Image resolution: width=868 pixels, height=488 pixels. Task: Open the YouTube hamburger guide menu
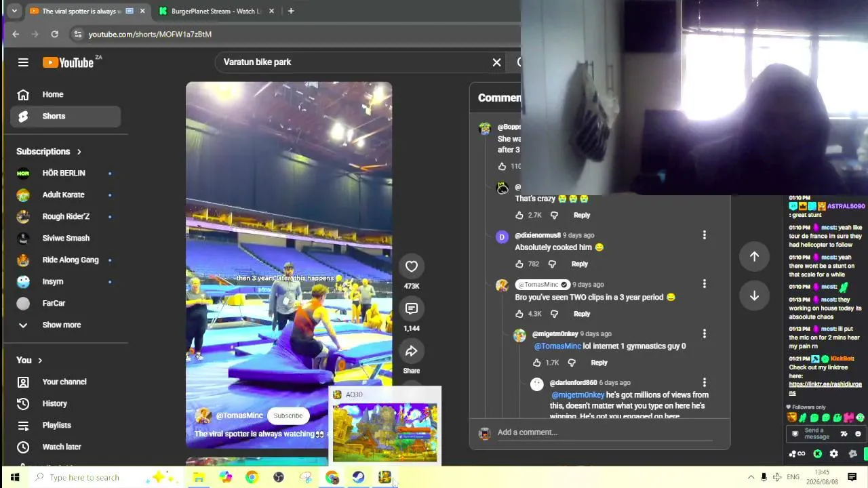point(23,62)
